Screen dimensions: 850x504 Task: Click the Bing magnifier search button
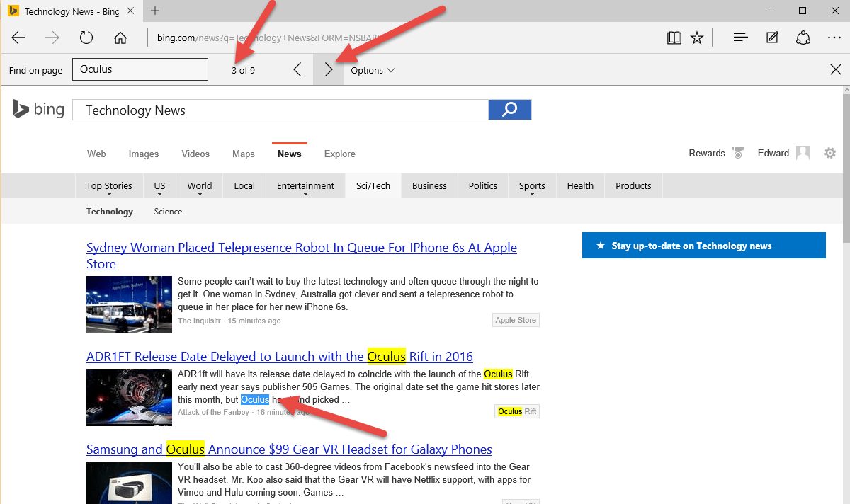[x=510, y=110]
